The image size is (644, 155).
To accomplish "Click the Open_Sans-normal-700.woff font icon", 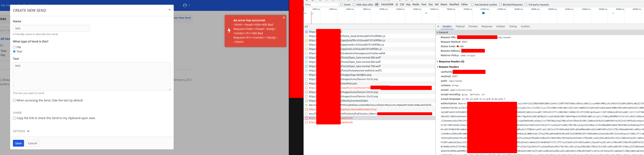I will pyautogui.click(x=306, y=66).
